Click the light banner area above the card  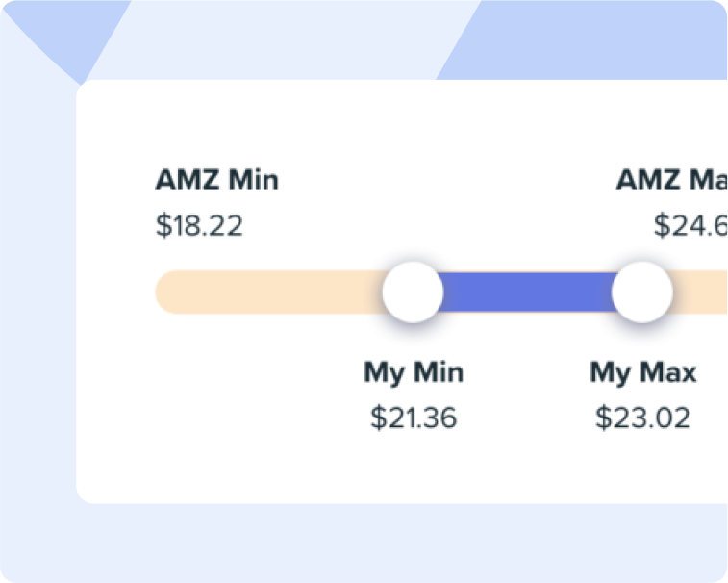289,38
